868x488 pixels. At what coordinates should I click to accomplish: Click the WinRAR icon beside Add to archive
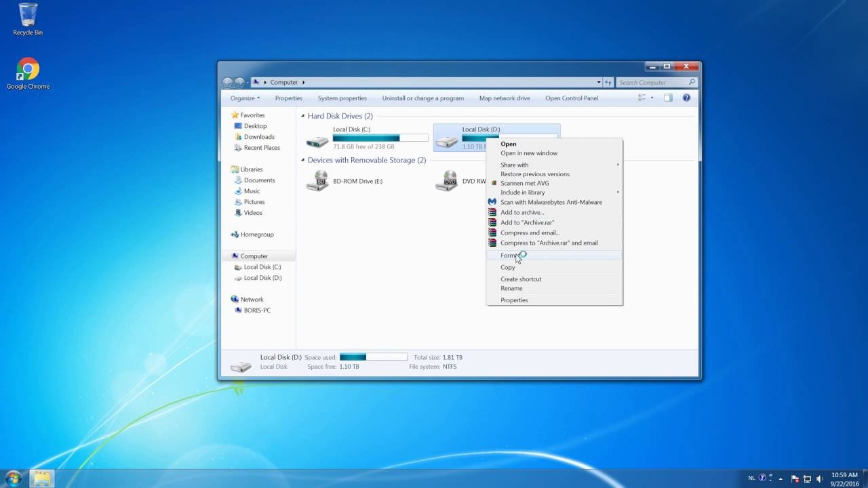pyautogui.click(x=492, y=212)
